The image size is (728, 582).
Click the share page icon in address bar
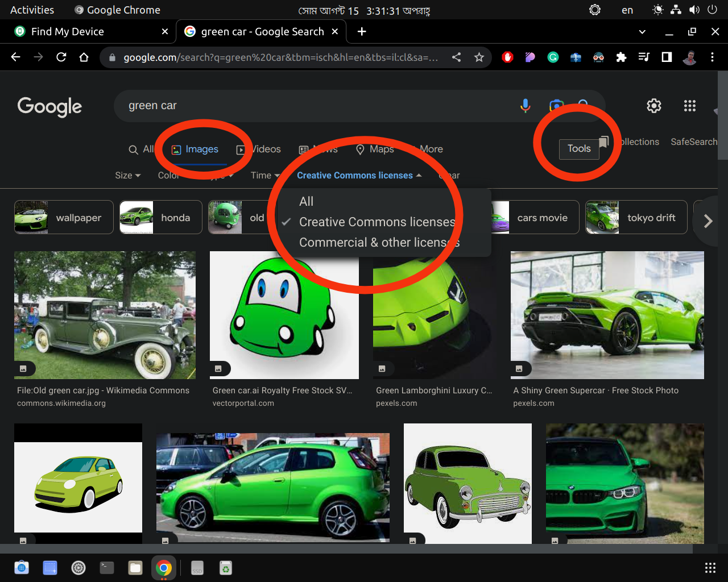coord(456,57)
